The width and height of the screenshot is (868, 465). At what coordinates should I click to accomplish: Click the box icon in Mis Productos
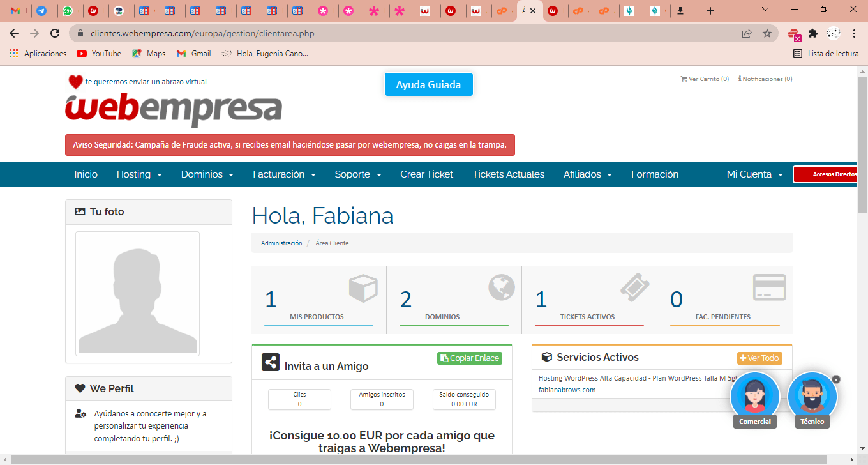363,288
